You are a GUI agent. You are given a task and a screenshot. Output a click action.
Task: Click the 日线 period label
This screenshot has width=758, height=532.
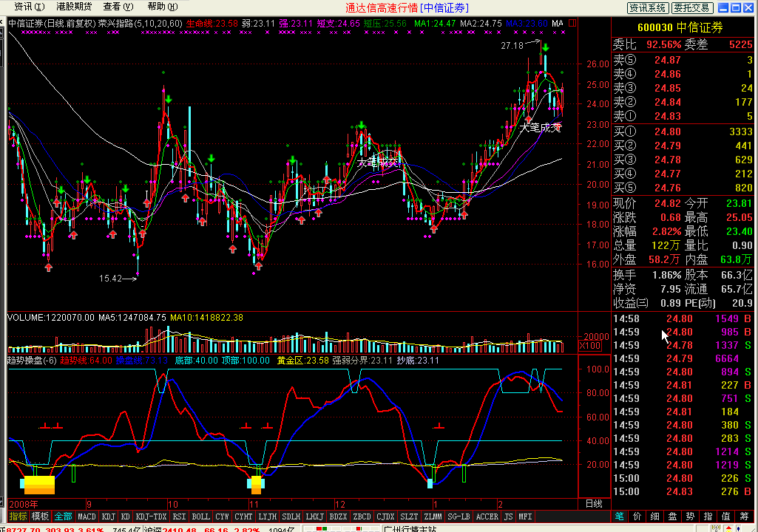(594, 503)
